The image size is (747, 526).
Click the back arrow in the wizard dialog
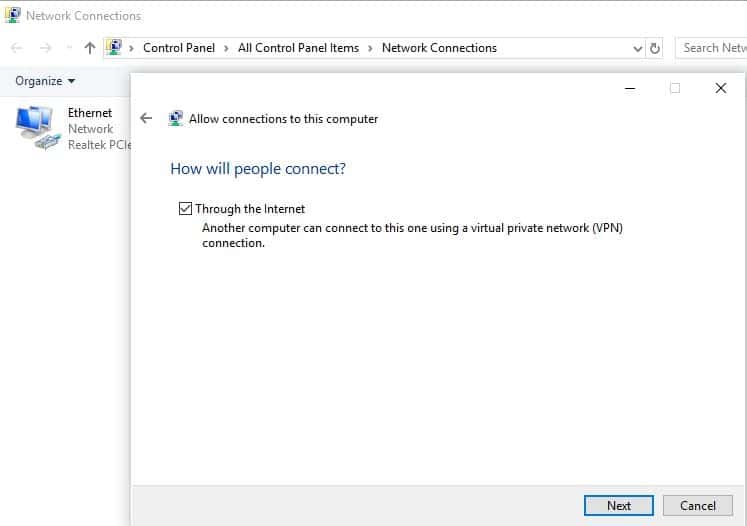click(x=146, y=118)
